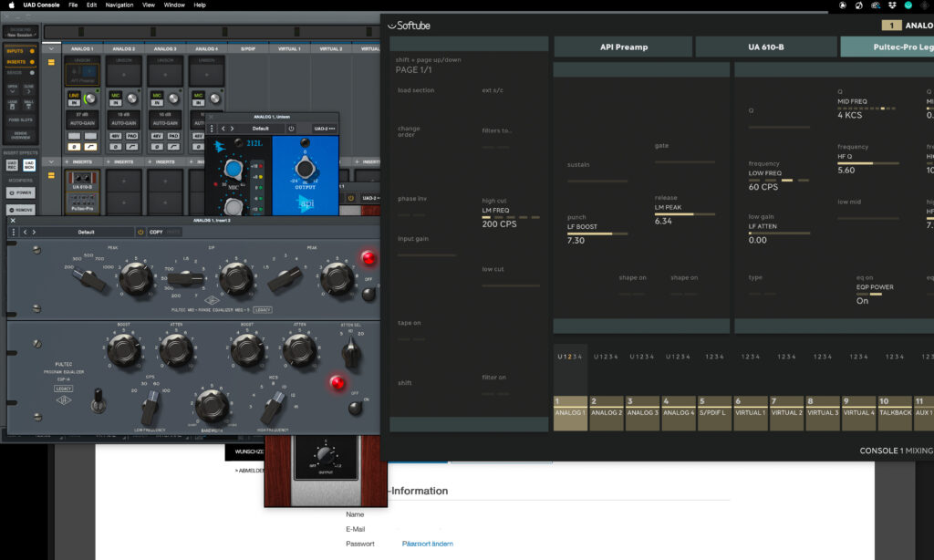The width and height of the screenshot is (934, 560).
Task: Select ANALOG 2 channel in Softube Console 1
Action: (607, 413)
